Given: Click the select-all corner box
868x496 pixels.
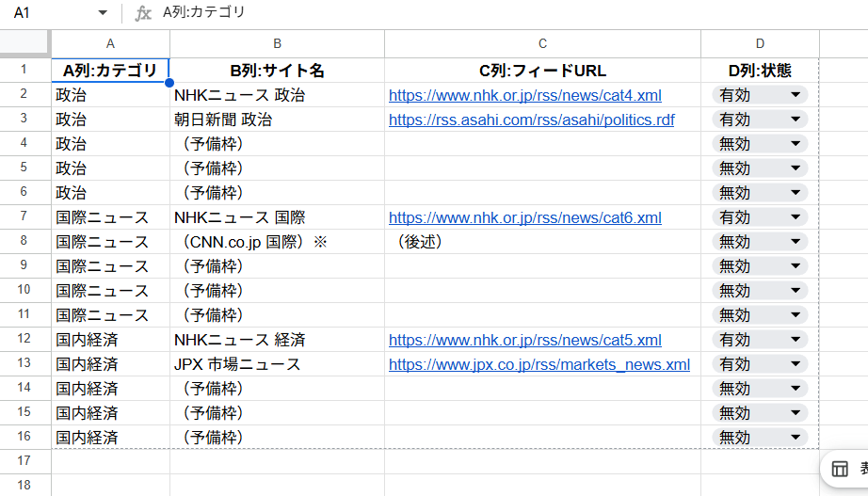Looking at the screenshot, I should (24, 43).
